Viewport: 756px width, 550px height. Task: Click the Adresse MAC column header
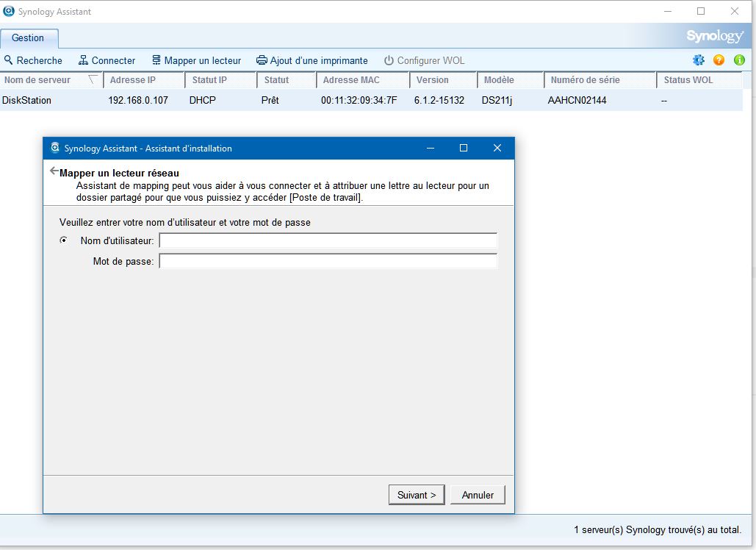tap(363, 80)
